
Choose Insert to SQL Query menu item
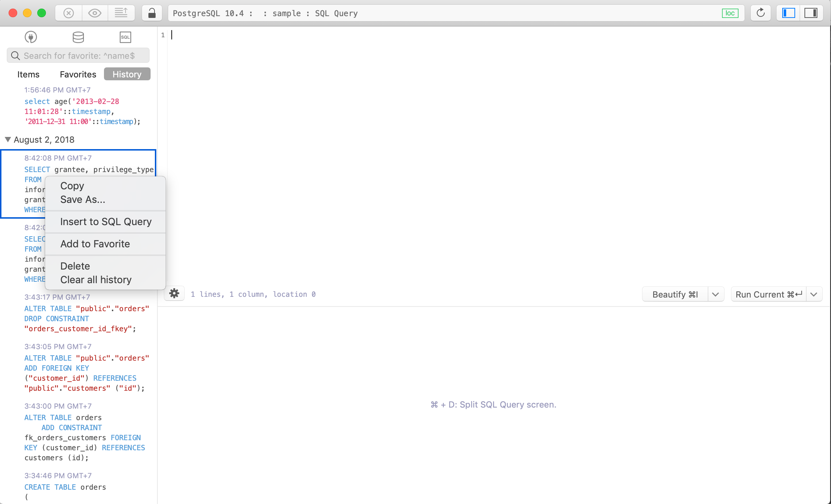tap(106, 222)
